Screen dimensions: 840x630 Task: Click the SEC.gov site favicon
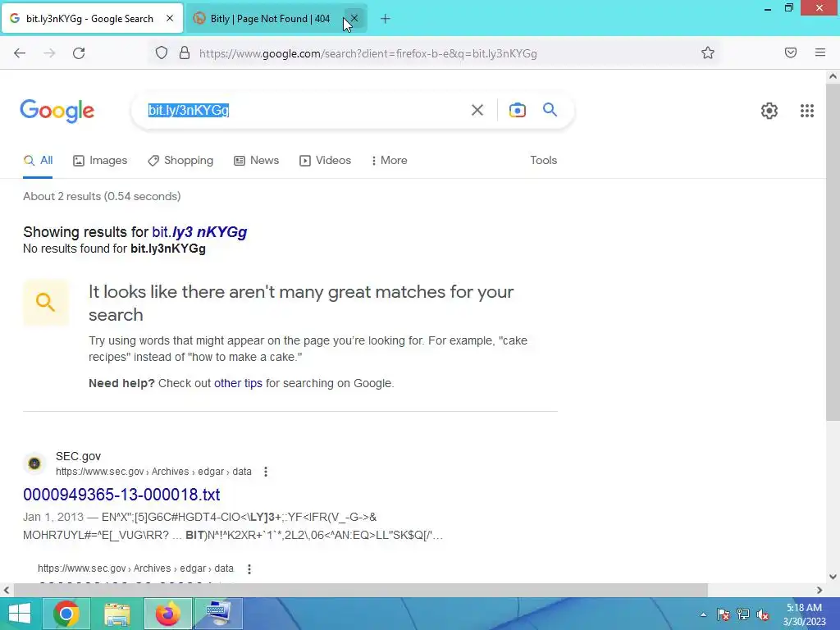34,463
